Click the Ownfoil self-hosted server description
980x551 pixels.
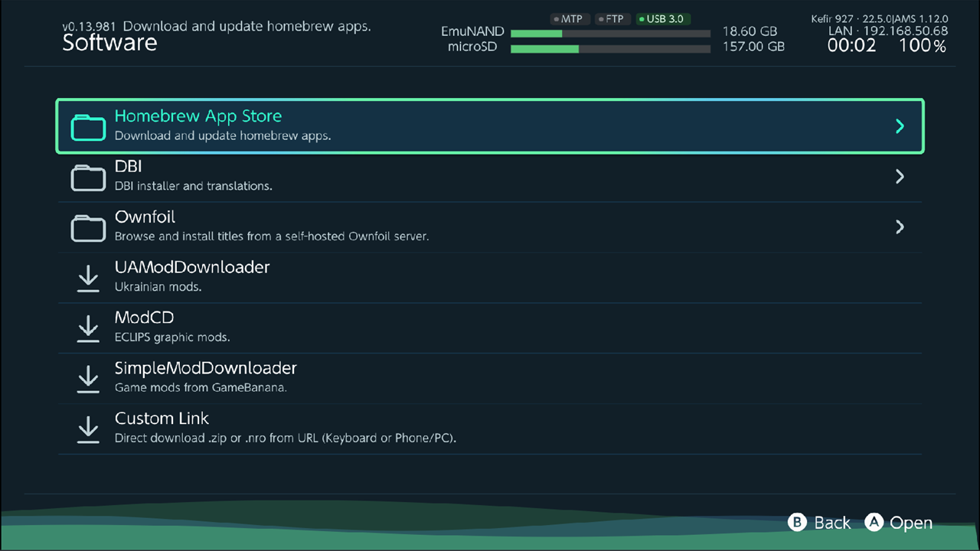click(x=272, y=236)
